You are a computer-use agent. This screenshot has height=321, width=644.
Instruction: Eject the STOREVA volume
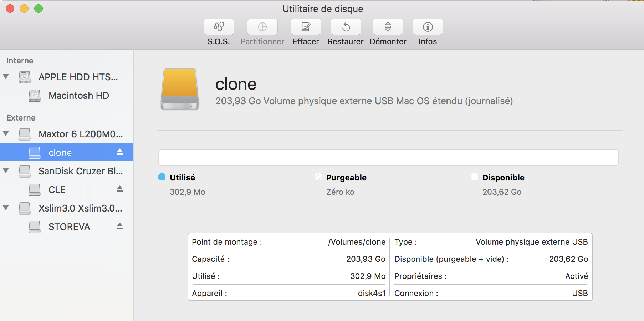pyautogui.click(x=120, y=226)
